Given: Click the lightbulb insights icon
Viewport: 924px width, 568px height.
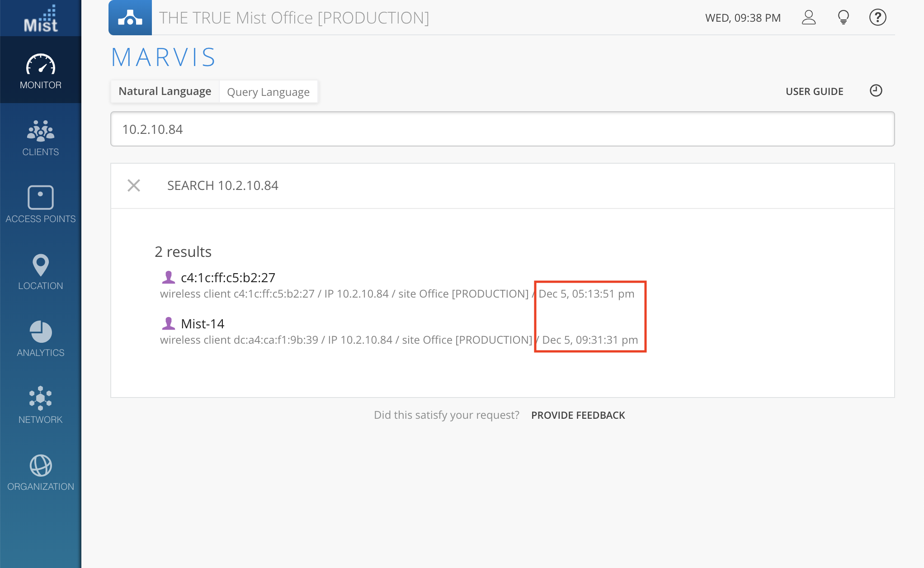Looking at the screenshot, I should 843,18.
